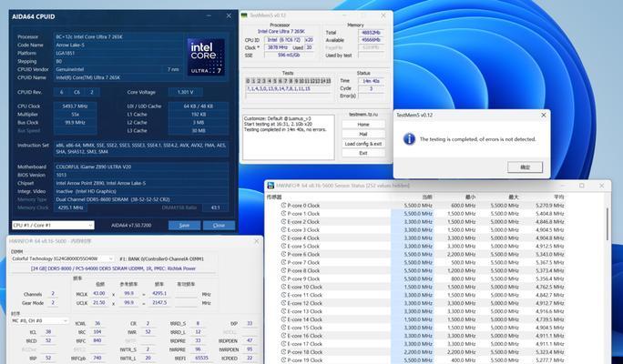Open the MC #0, CH #0 timing dropdown

tap(40, 320)
